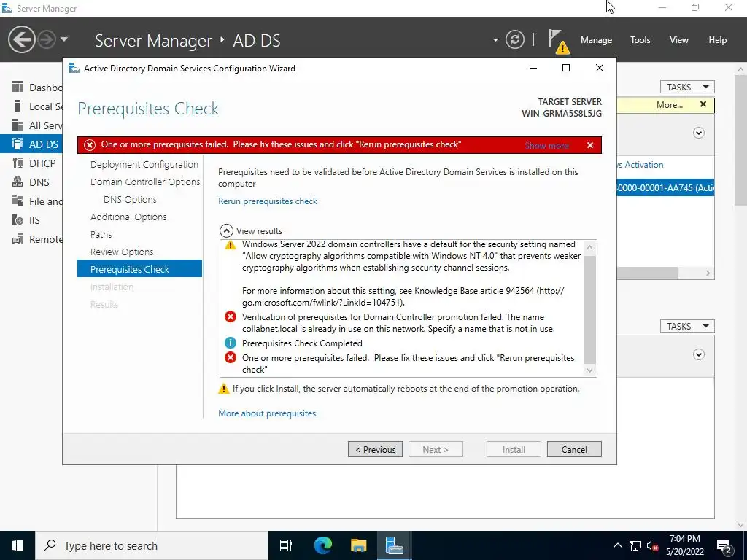Go to Deployment Configuration step
Image resolution: width=747 pixels, height=560 pixels.
pos(144,164)
